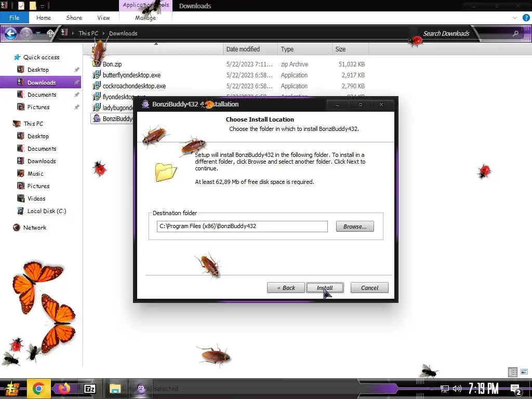Switch to the Home ribbon tab
Image resolution: width=532 pixels, height=399 pixels.
44,18
